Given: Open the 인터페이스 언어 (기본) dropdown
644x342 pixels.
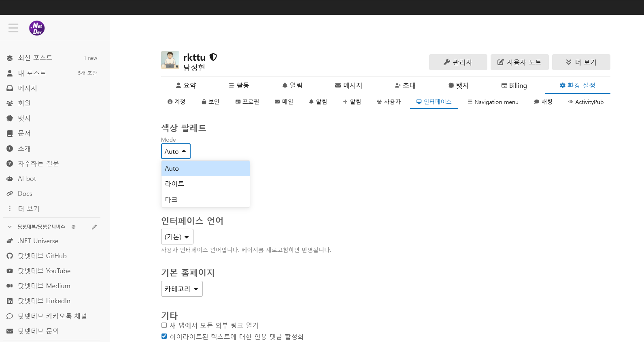Looking at the screenshot, I should coord(177,237).
